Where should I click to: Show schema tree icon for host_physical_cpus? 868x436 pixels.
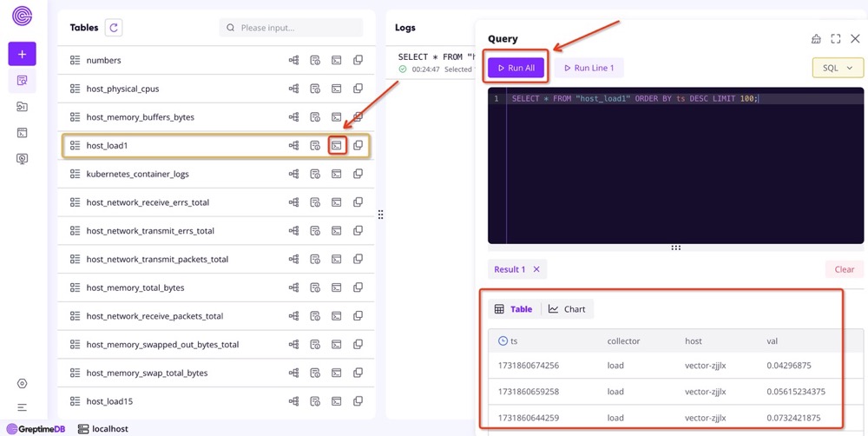(x=293, y=89)
